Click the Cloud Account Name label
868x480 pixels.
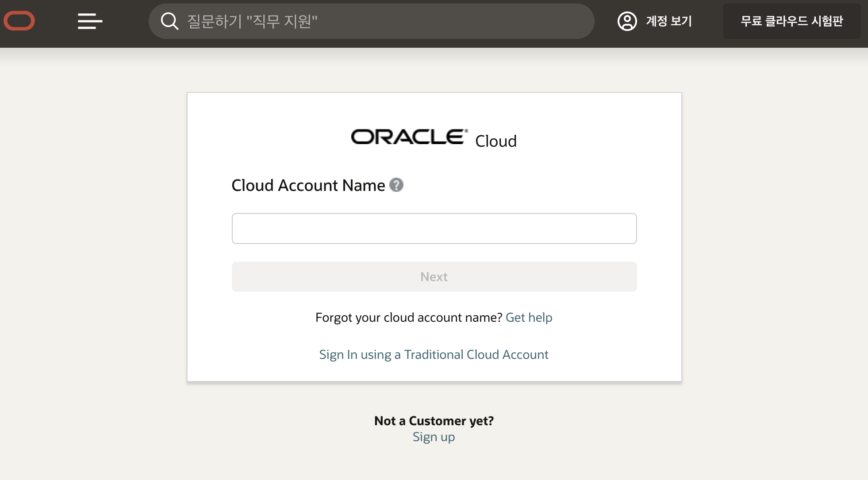tap(308, 185)
